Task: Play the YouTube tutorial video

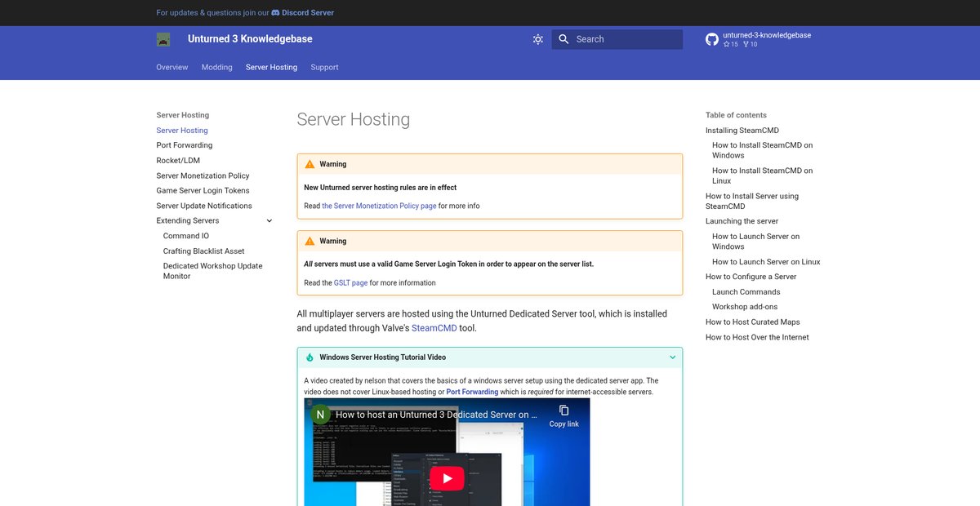Action: click(447, 479)
